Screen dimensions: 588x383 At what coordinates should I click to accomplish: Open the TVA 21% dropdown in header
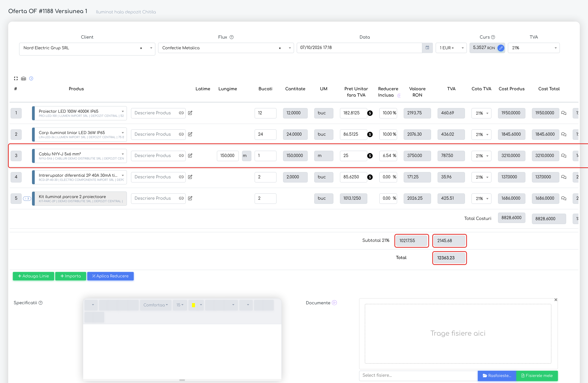pyautogui.click(x=534, y=48)
